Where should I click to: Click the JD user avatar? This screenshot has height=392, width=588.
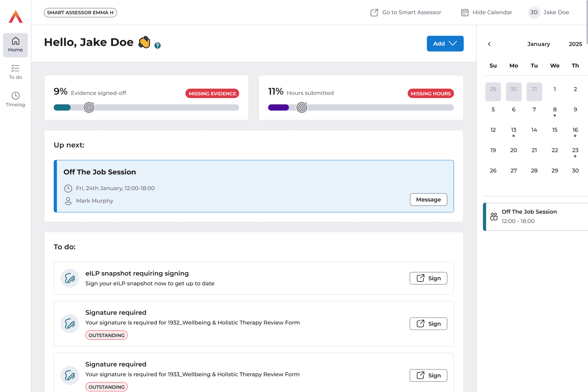[534, 12]
